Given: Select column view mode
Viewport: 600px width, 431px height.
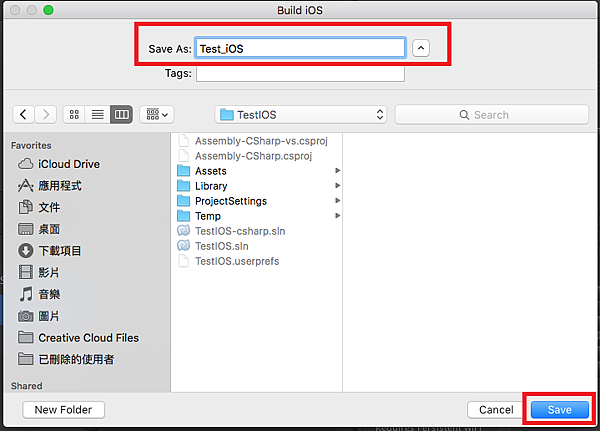Looking at the screenshot, I should (x=121, y=114).
